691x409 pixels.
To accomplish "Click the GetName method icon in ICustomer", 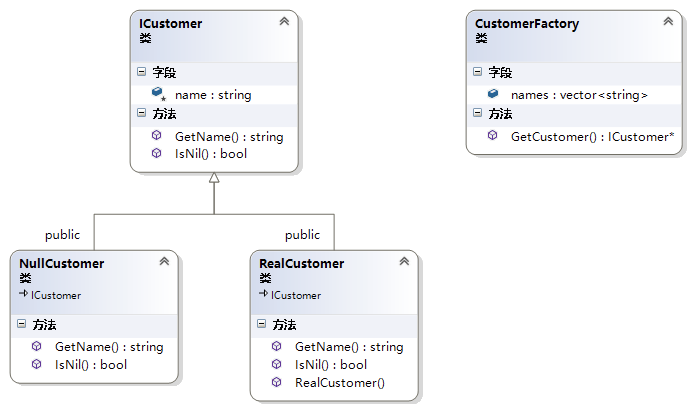I will [157, 136].
